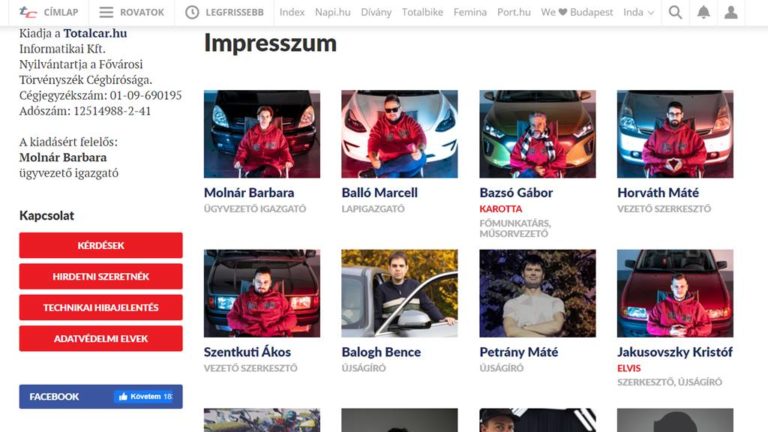Click the user profile icon
Viewport: 768px width, 432px height.
[x=731, y=12]
